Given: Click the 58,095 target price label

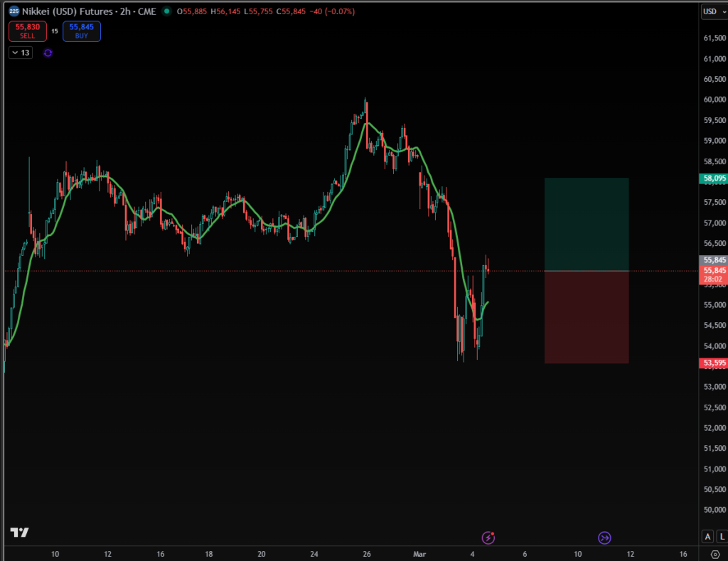Looking at the screenshot, I should [x=713, y=178].
